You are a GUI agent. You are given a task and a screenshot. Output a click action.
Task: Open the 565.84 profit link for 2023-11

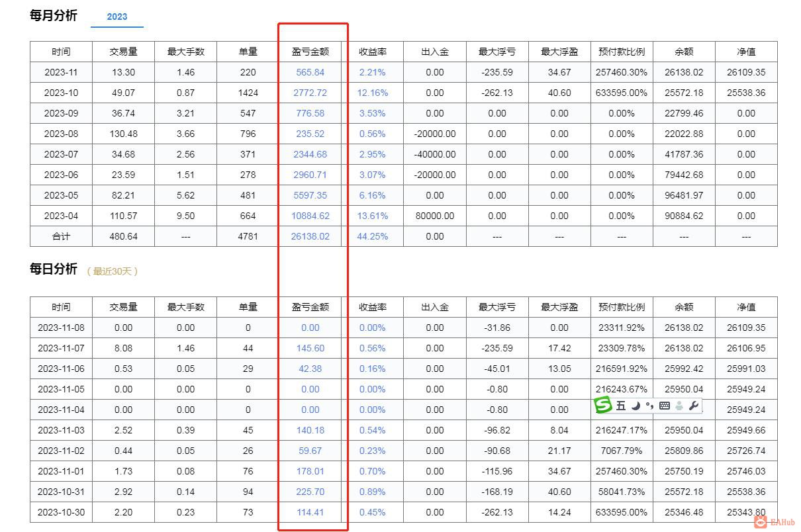coord(310,72)
